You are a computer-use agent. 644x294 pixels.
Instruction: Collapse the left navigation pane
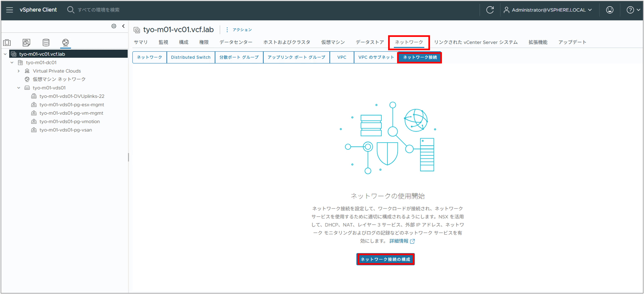[123, 26]
